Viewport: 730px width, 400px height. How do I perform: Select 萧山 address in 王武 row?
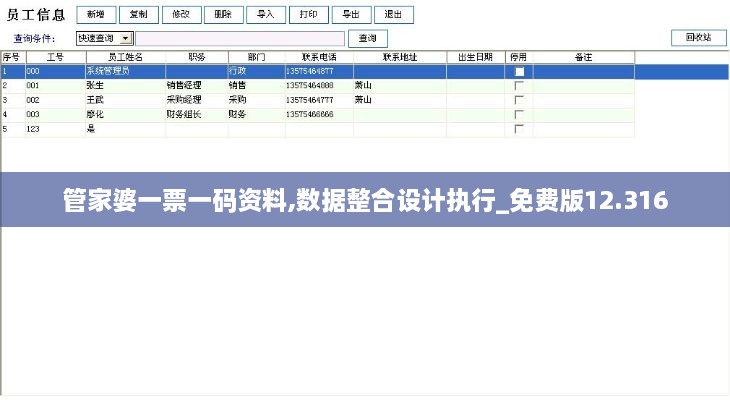pyautogui.click(x=400, y=100)
